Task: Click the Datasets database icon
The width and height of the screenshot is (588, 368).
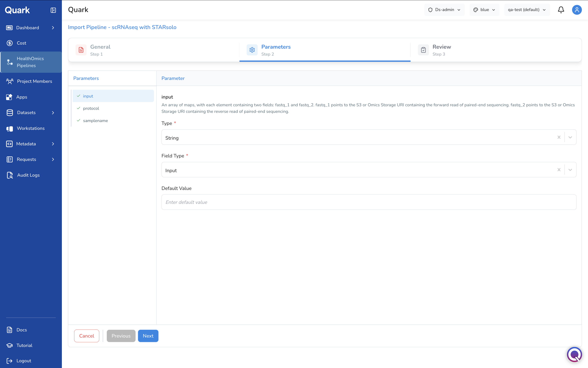Action: [x=10, y=113]
